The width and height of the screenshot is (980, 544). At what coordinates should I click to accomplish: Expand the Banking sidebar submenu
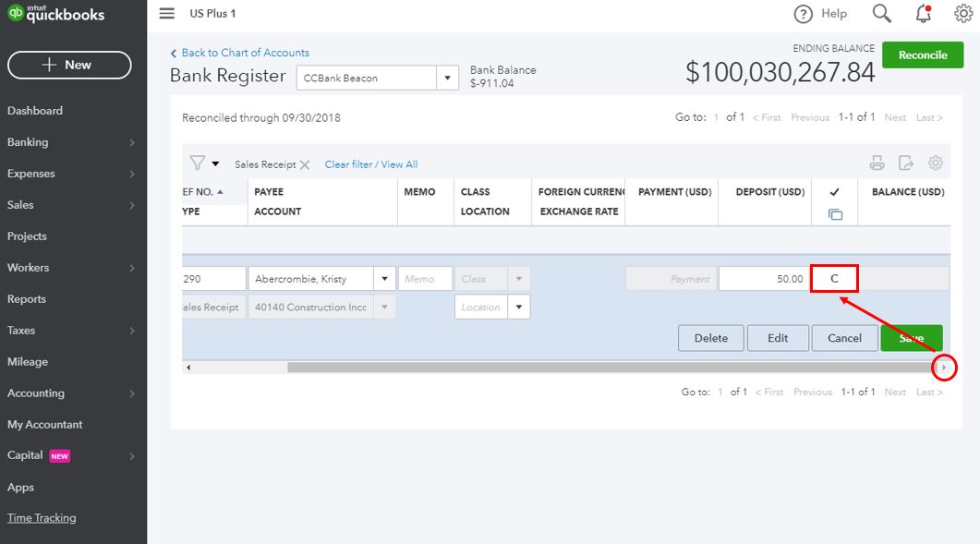tap(132, 142)
